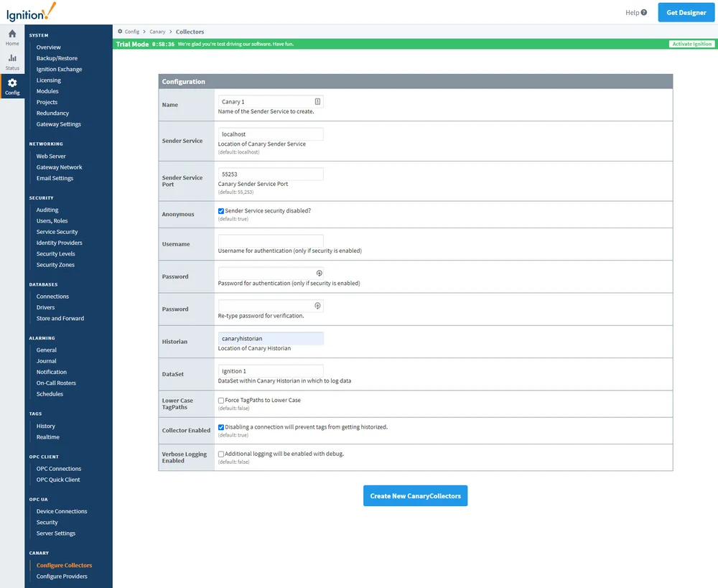The height and width of the screenshot is (588, 718).
Task: Click the Ignition logo
Action: [x=31, y=12]
